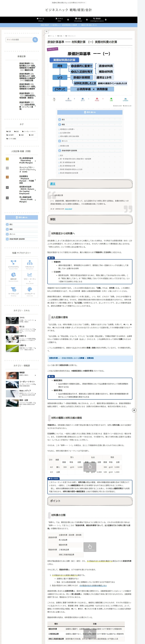
Task: Open the リベラルアーツ subcategory icon
Action: tap(30, 291)
